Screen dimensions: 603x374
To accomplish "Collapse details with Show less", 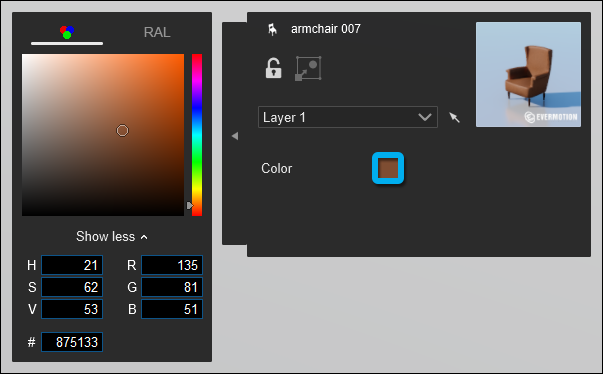I will [x=112, y=236].
